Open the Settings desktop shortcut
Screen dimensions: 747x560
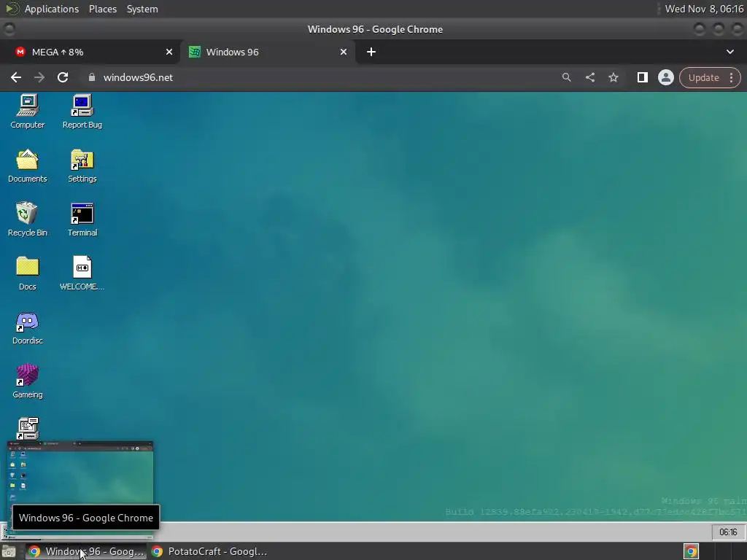[x=82, y=166]
